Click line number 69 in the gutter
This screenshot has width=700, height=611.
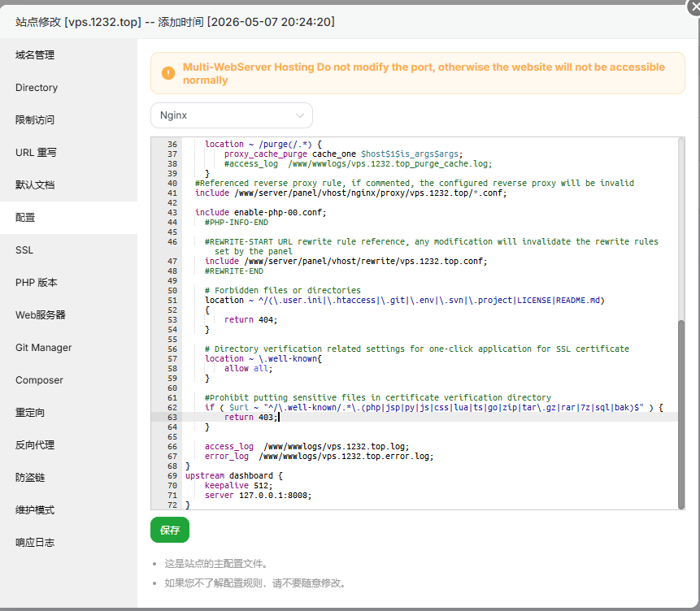point(172,476)
